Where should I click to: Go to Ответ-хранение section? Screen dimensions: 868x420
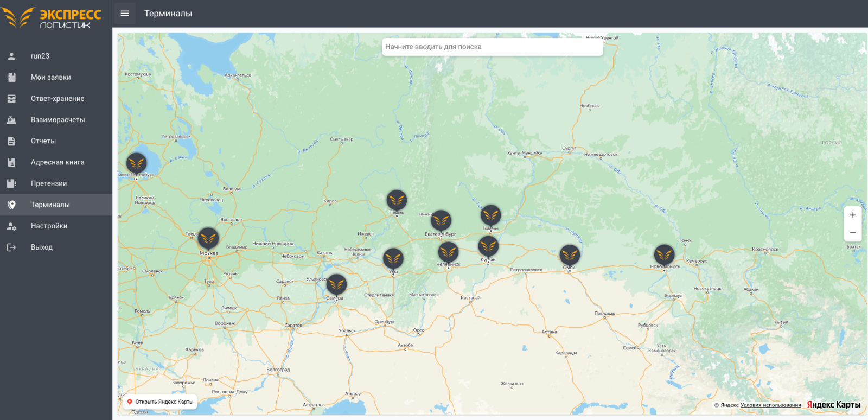[56, 98]
